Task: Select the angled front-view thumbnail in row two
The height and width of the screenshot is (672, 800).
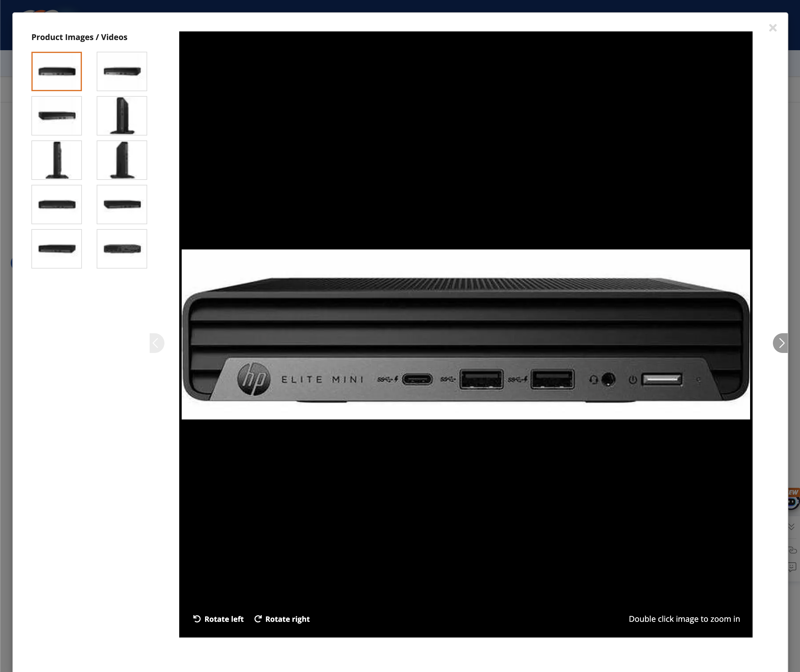Action: tap(56, 115)
